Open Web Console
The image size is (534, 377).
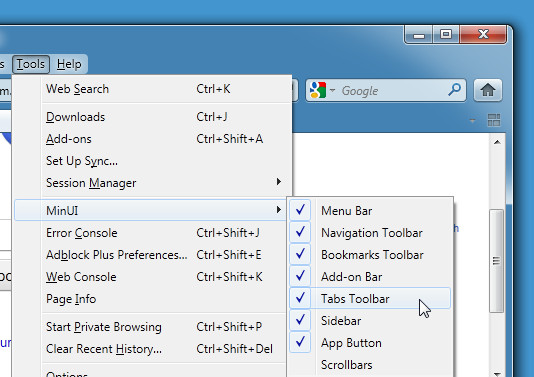click(x=150, y=277)
